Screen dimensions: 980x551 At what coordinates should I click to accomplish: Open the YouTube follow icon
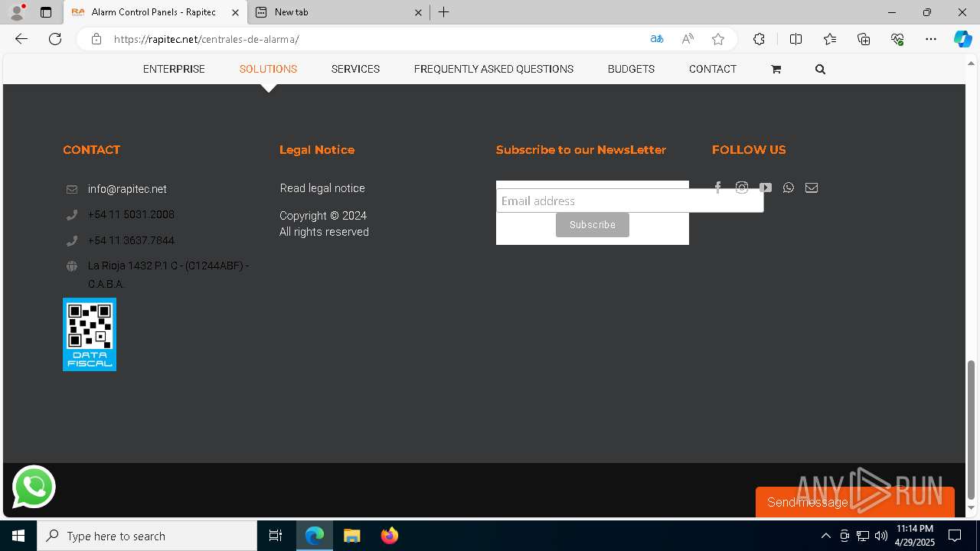click(x=766, y=187)
